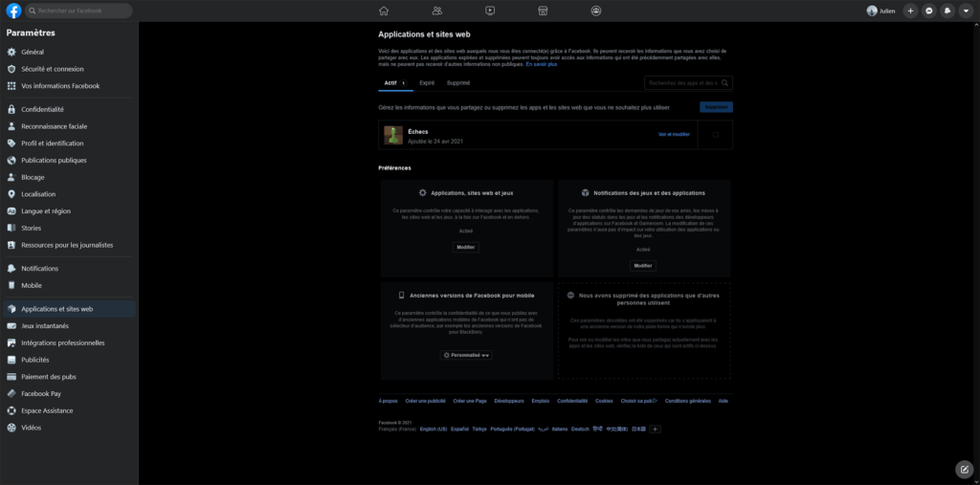
Task: Click Voir et modifier for Échecs
Action: coord(674,134)
